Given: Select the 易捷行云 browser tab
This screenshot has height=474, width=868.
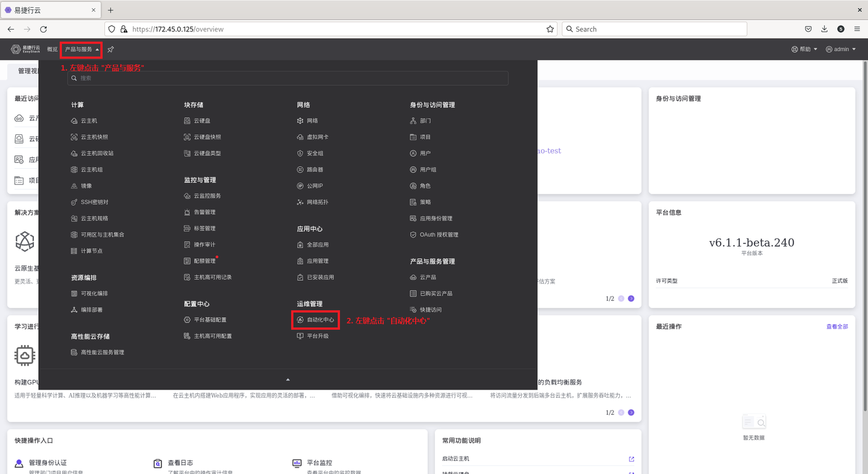Looking at the screenshot, I should point(51,10).
